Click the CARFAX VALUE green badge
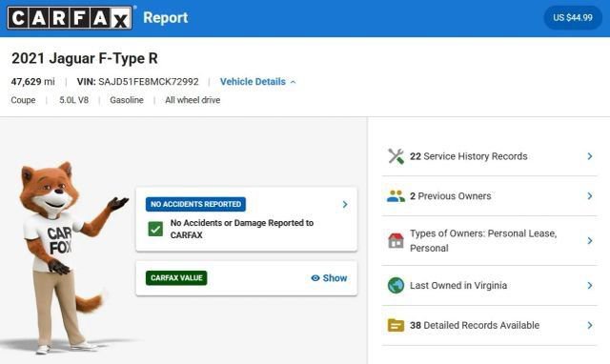The width and height of the screenshot is (610, 364). [x=176, y=278]
